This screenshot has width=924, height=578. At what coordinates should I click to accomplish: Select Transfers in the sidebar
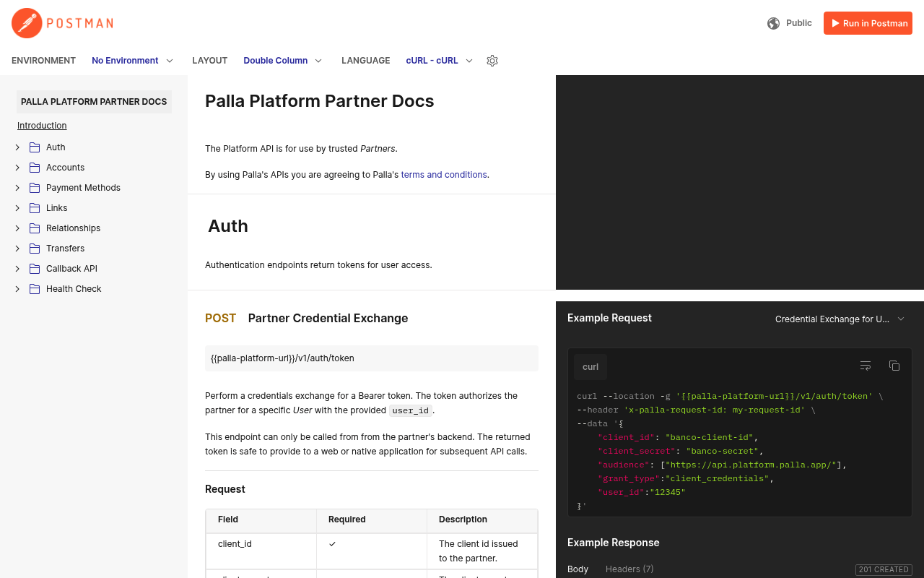(65, 249)
